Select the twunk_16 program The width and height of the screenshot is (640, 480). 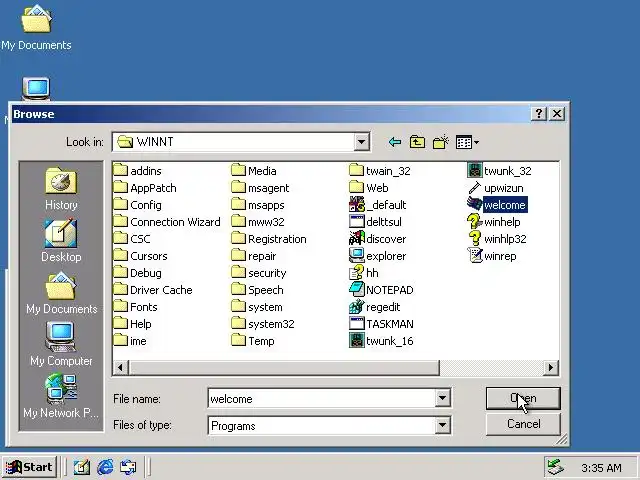382,341
